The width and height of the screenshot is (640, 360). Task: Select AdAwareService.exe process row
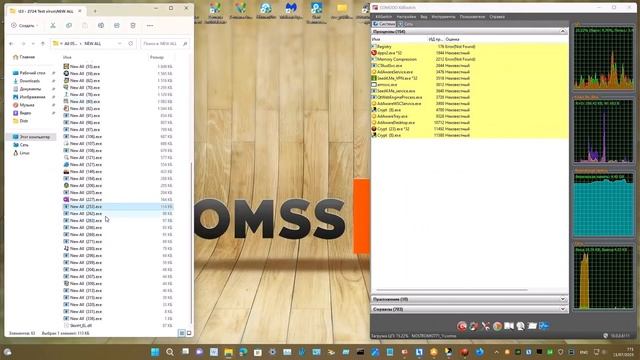click(469, 72)
